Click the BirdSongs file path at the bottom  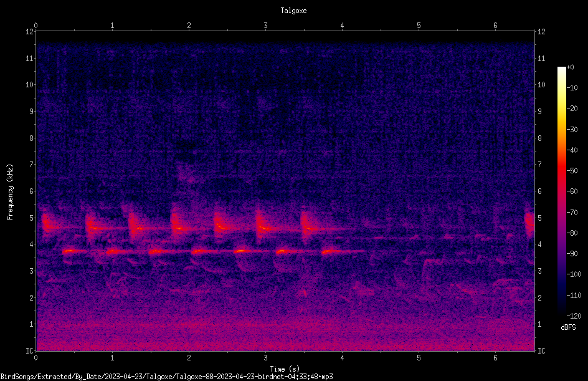tap(166, 377)
